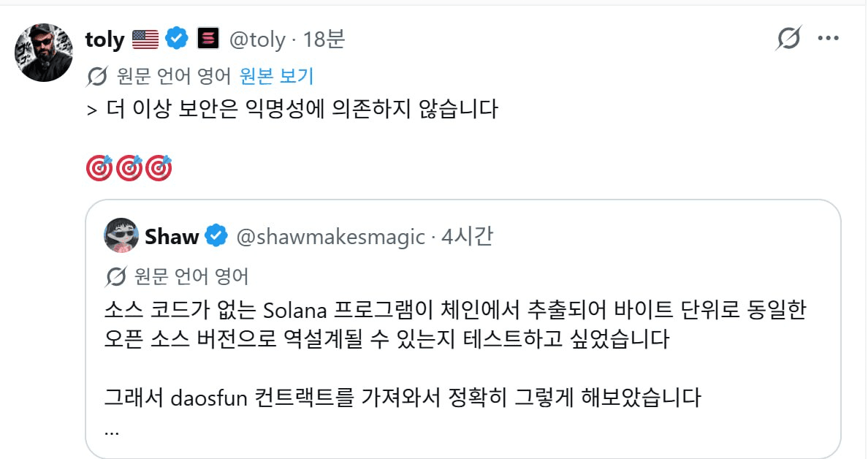The image size is (868, 459).
Task: Click the first dart target emoji
Action: point(99,168)
